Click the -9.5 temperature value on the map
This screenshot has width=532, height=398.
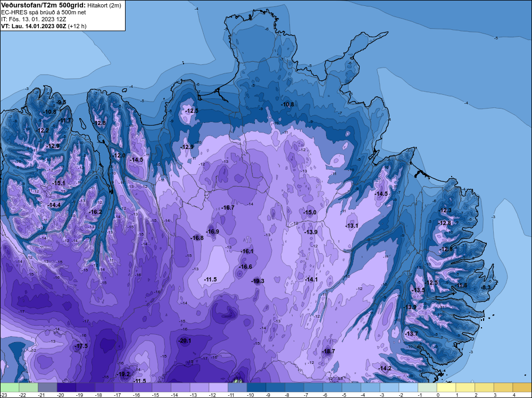[61, 102]
